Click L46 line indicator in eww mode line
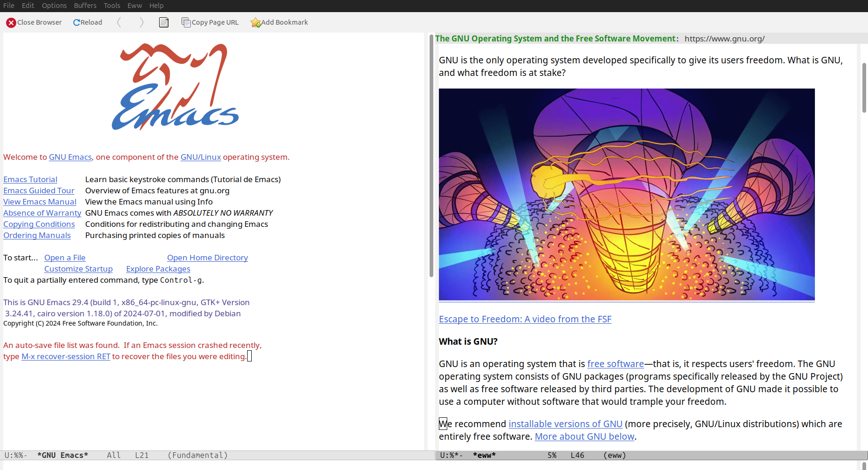868x470 pixels. click(578, 455)
